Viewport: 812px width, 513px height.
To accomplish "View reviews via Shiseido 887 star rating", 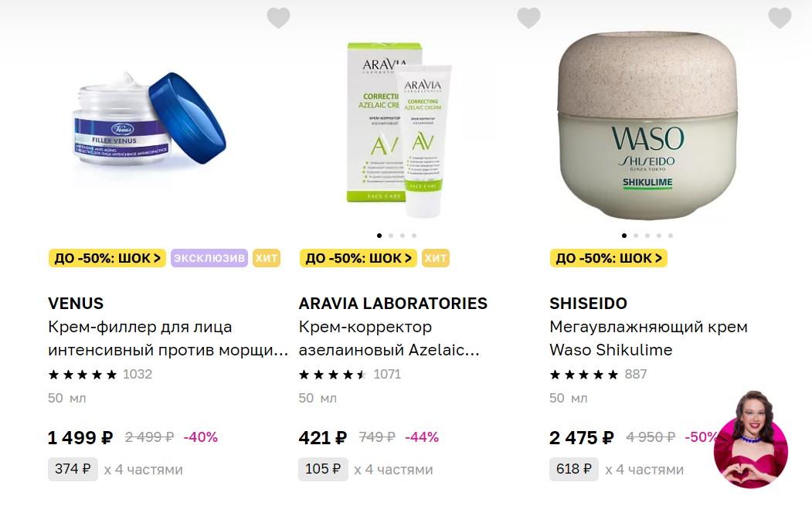I will [x=598, y=374].
